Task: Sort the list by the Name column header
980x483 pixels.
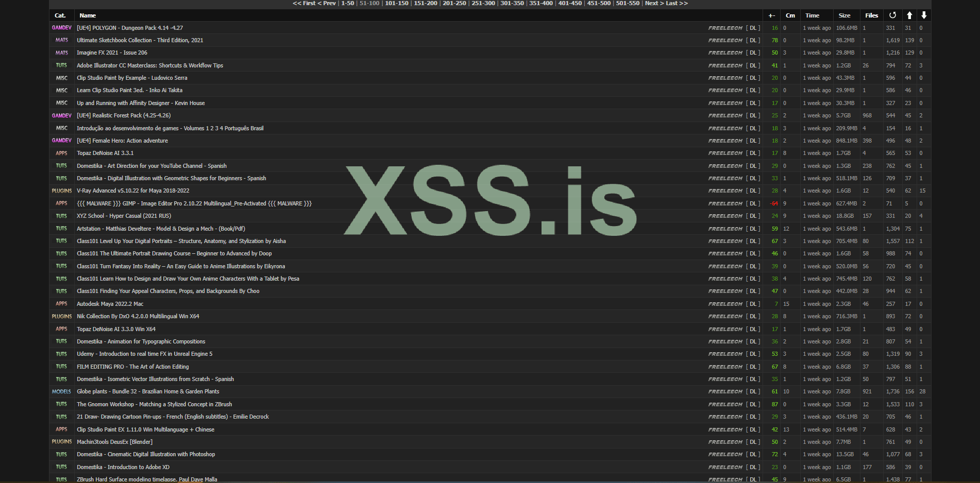Action: pos(88,15)
